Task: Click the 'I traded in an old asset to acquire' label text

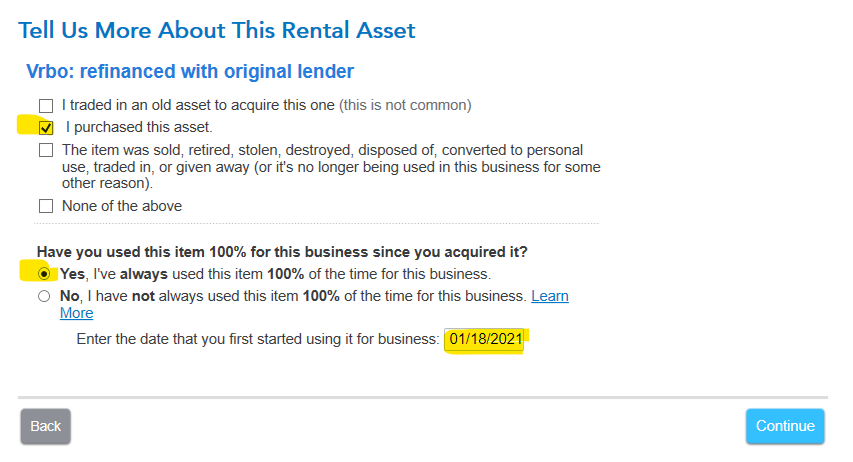Action: [198, 105]
